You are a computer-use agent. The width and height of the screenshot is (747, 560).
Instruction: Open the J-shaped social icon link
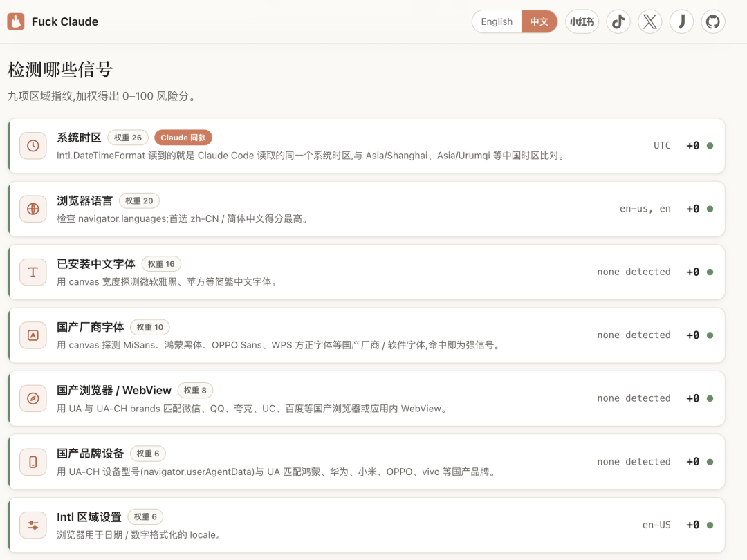[x=681, y=21]
